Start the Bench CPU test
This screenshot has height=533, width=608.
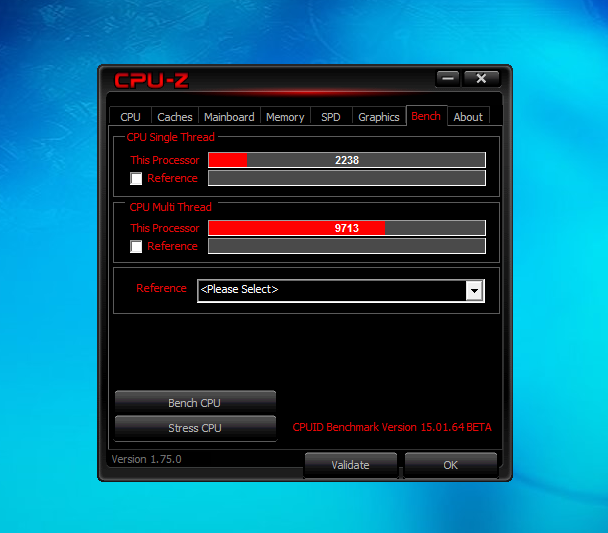[x=195, y=403]
